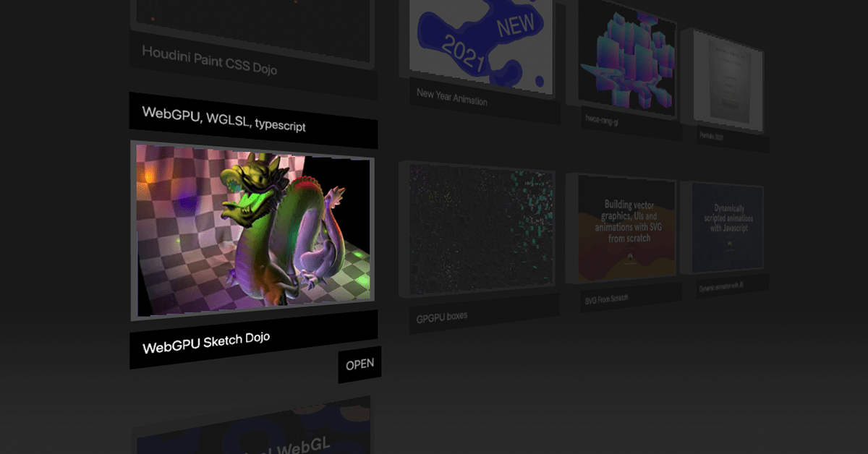868x454 pixels.
Task: Open the hwoa-rang-gl cubes thumbnail
Action: (627, 56)
